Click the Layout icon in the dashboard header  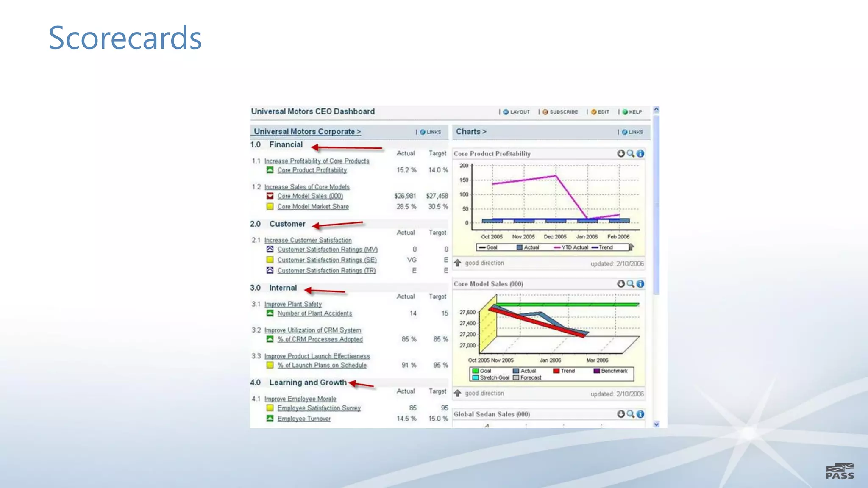pyautogui.click(x=506, y=112)
